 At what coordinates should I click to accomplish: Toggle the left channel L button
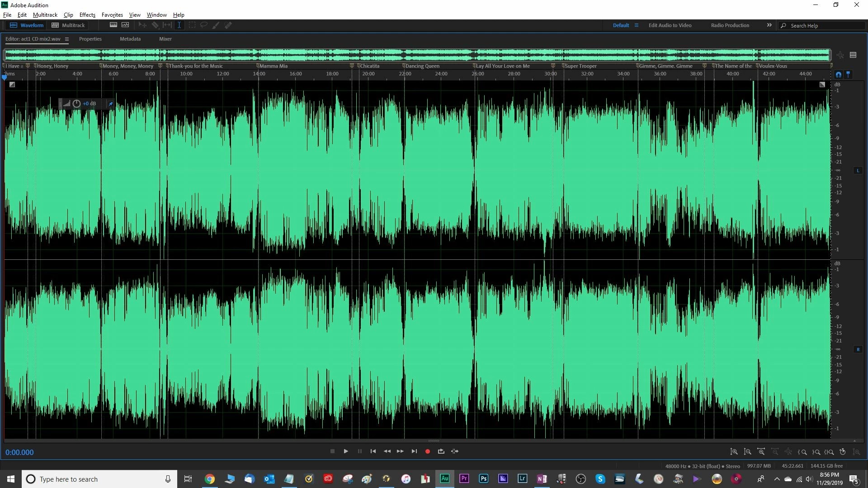(x=858, y=171)
